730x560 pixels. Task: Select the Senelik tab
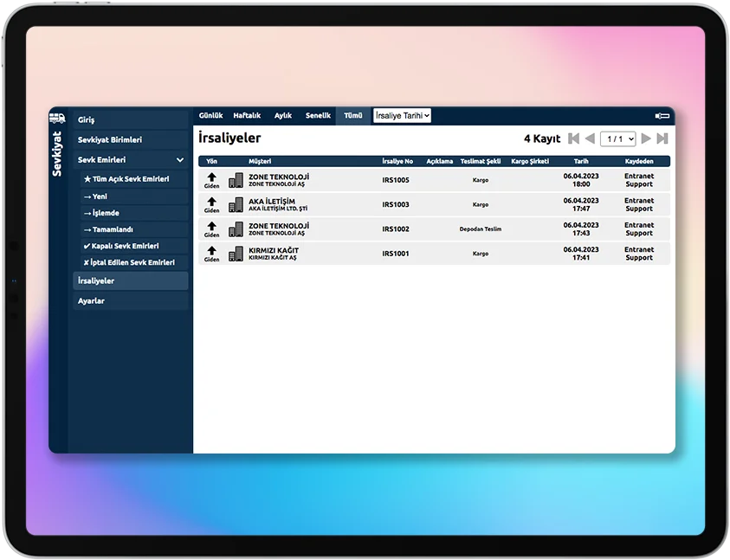(318, 115)
